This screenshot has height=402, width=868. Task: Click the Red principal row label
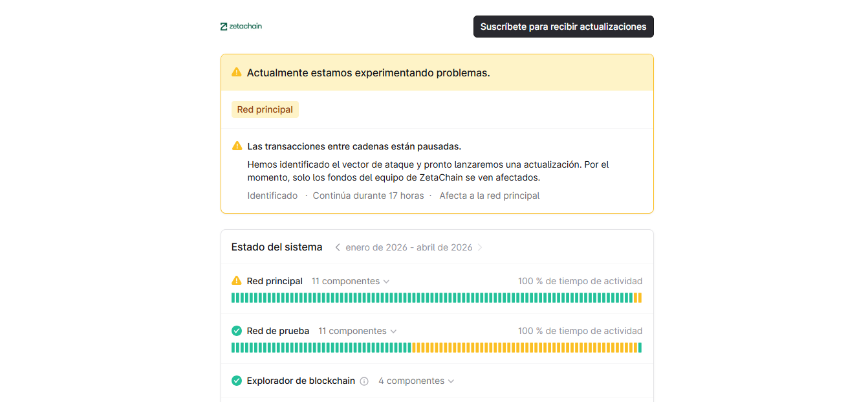point(274,281)
